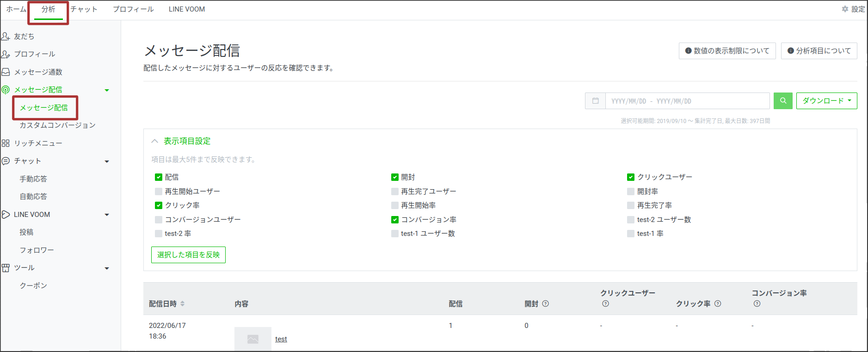Image resolution: width=868 pixels, height=352 pixels.
Task: Open the ダウンロード dropdown
Action: [x=826, y=101]
